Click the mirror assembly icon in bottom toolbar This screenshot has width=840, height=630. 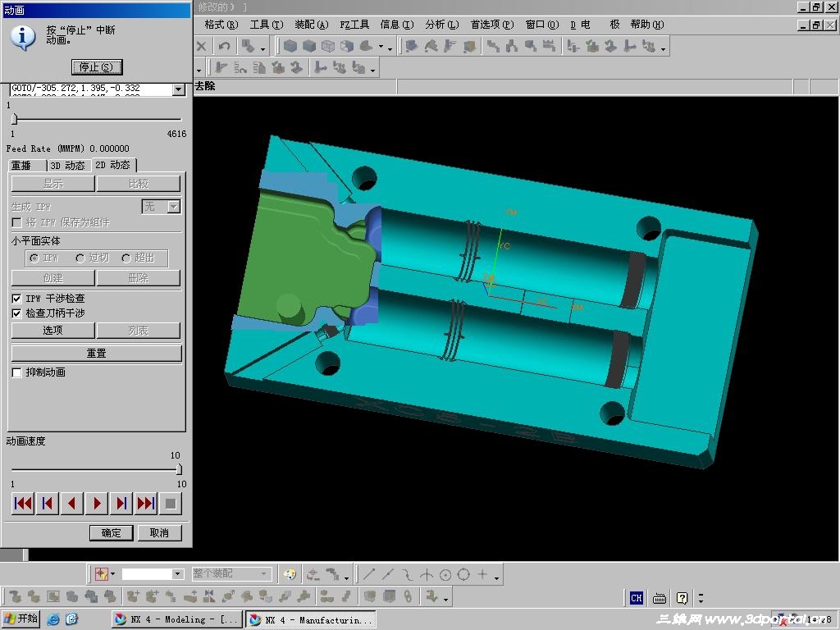[209, 596]
